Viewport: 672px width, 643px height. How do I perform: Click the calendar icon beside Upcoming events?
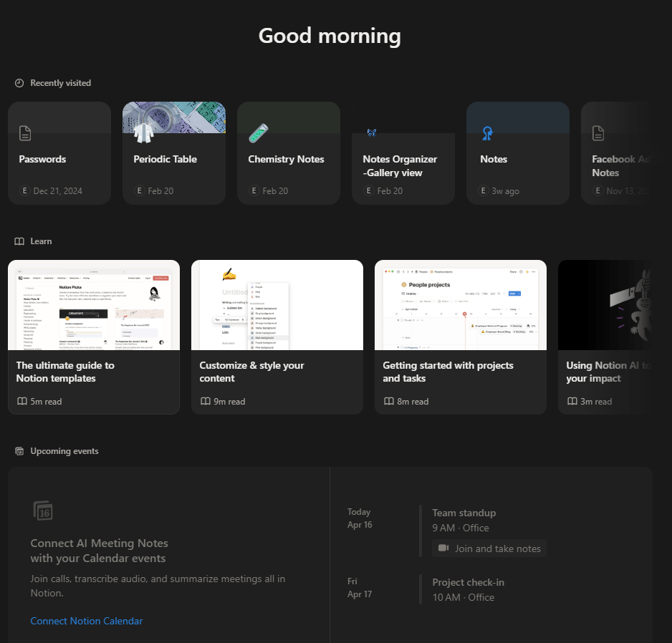[x=19, y=451]
